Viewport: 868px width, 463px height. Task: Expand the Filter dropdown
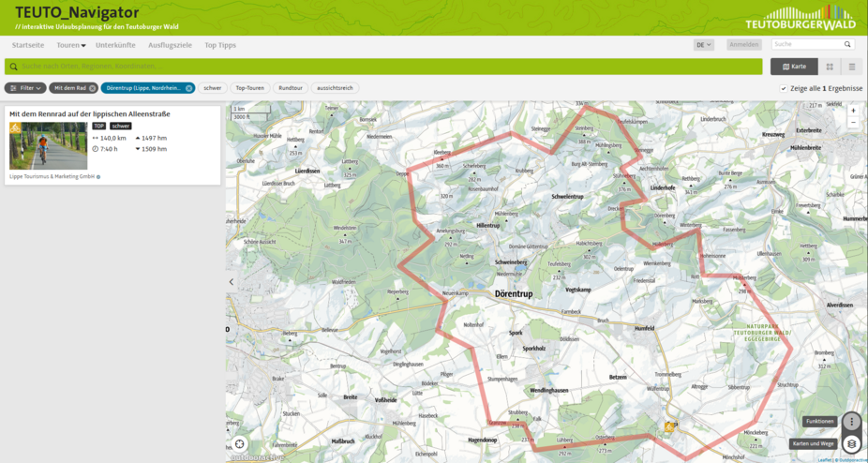25,88
